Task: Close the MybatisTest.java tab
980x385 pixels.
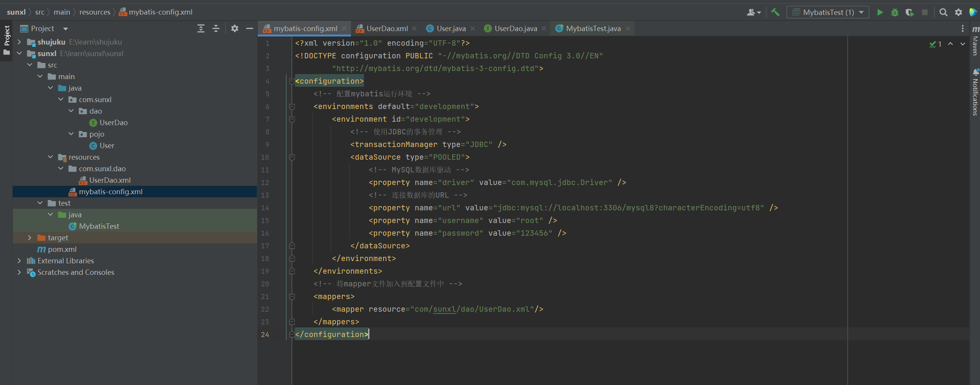Action: [x=628, y=28]
